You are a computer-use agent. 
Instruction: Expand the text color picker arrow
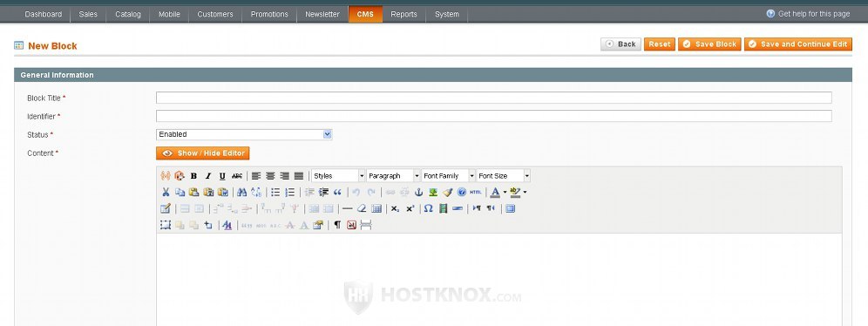coord(505,192)
